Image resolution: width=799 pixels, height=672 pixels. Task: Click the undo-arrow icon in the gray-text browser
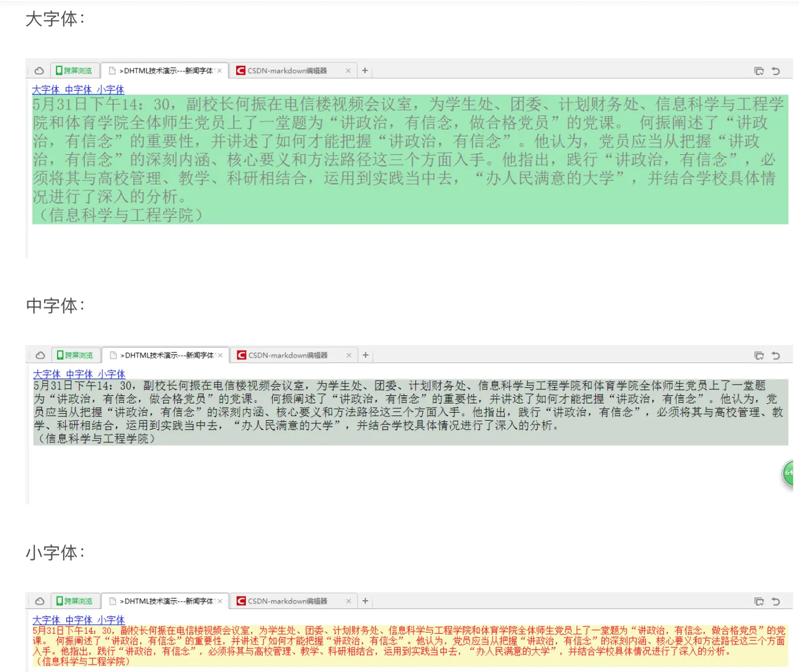coord(776,356)
